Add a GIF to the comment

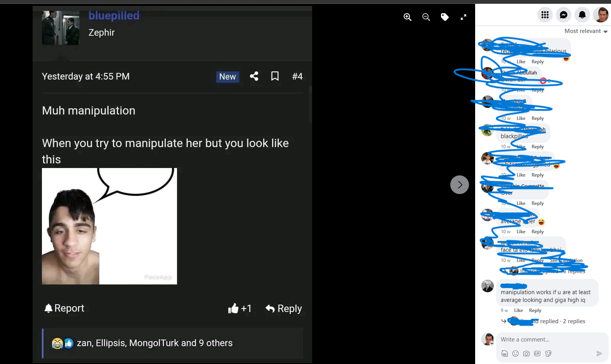(537, 354)
